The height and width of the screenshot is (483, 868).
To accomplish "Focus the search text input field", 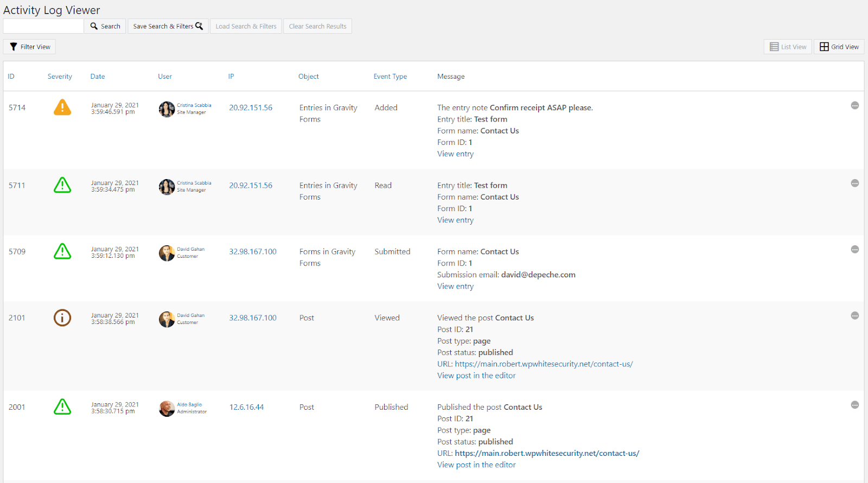I will click(x=43, y=26).
